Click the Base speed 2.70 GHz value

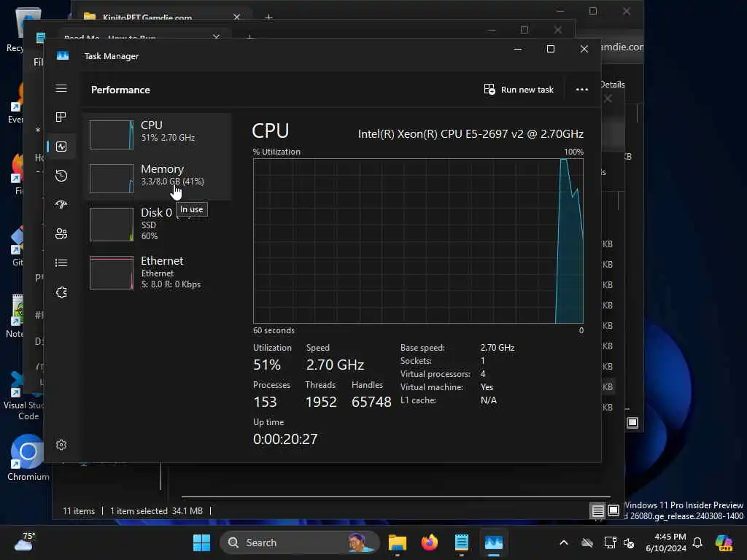[498, 348]
